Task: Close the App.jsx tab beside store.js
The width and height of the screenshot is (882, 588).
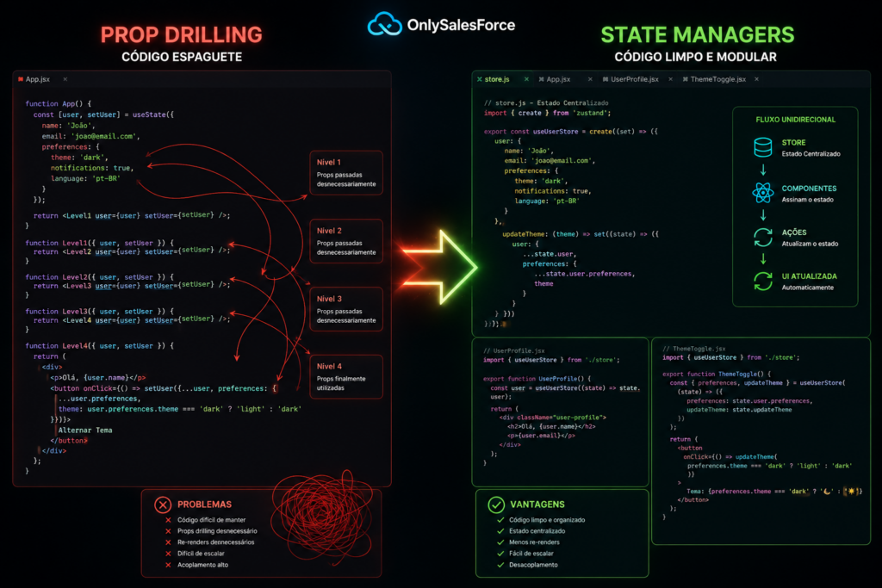Action: click(x=590, y=79)
